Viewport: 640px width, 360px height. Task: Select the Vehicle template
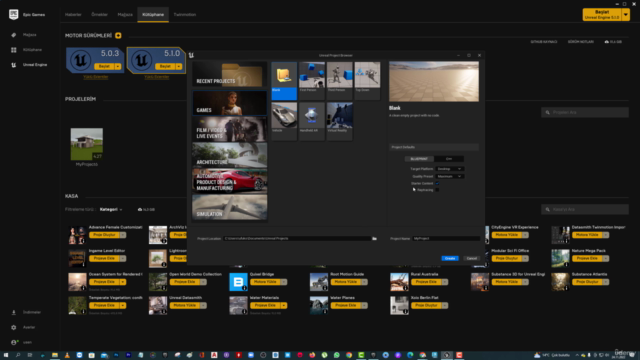click(284, 121)
